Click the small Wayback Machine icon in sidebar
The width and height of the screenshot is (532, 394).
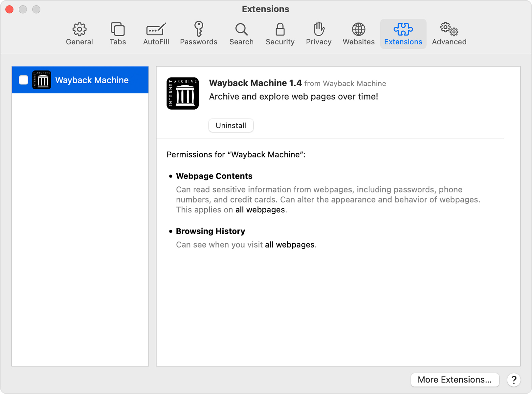click(42, 80)
